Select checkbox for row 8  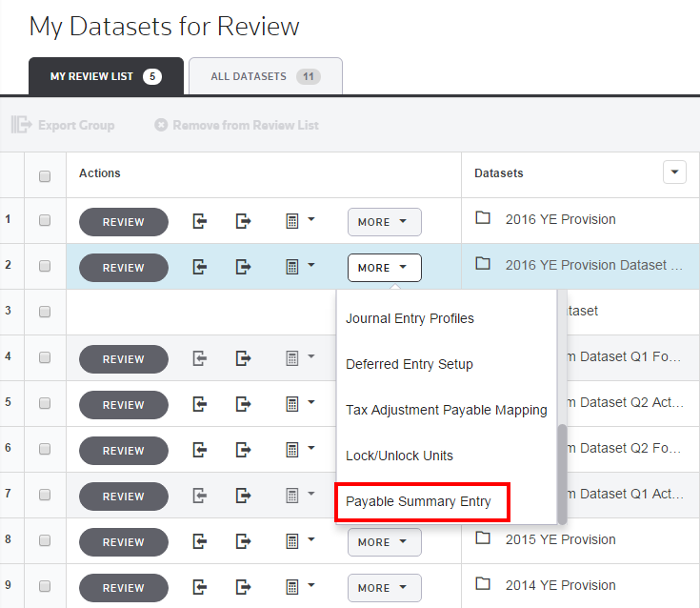[45, 541]
